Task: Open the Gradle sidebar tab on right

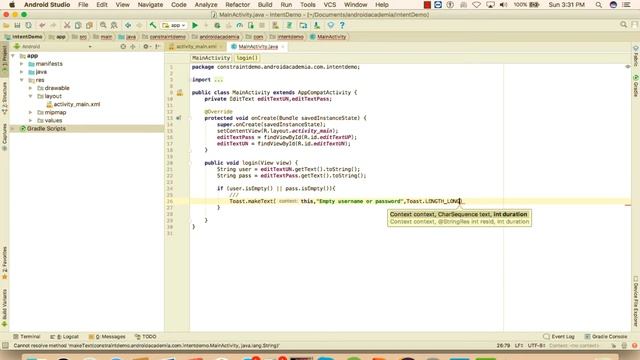Action: click(x=636, y=86)
